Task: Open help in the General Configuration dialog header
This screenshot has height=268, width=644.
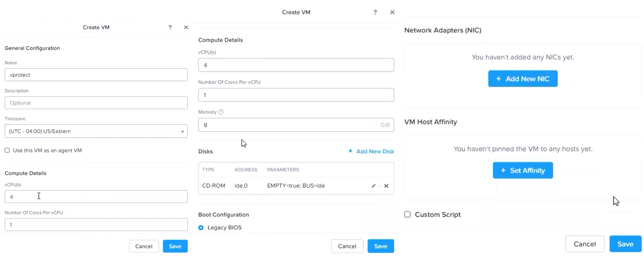Action: point(170,27)
